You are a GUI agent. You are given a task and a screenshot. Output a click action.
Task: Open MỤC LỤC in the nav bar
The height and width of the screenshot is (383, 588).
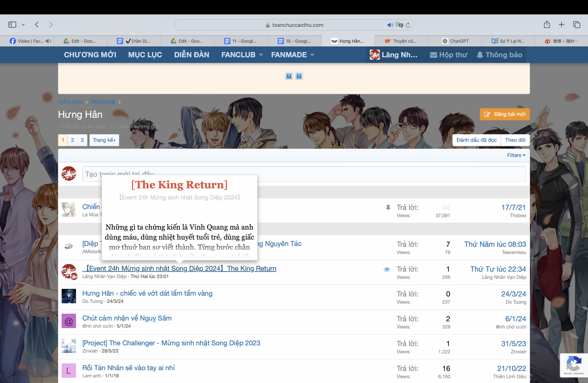click(145, 55)
